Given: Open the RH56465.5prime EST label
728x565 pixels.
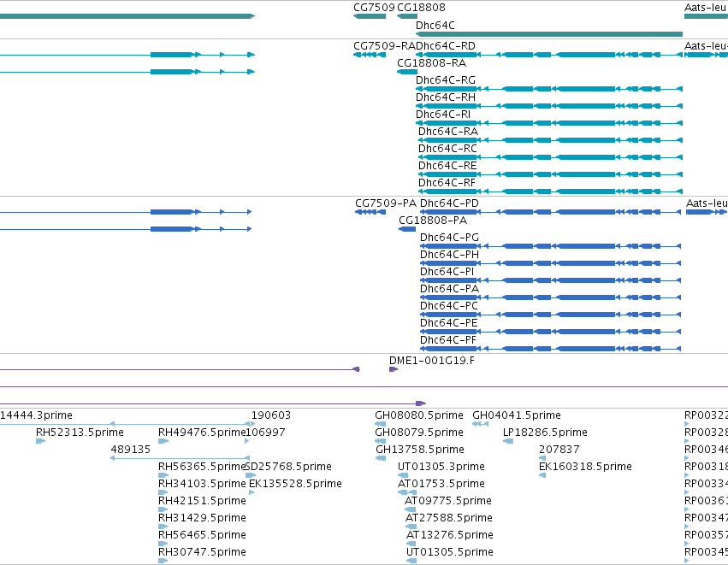Looking at the screenshot, I should pyautogui.click(x=202, y=535).
